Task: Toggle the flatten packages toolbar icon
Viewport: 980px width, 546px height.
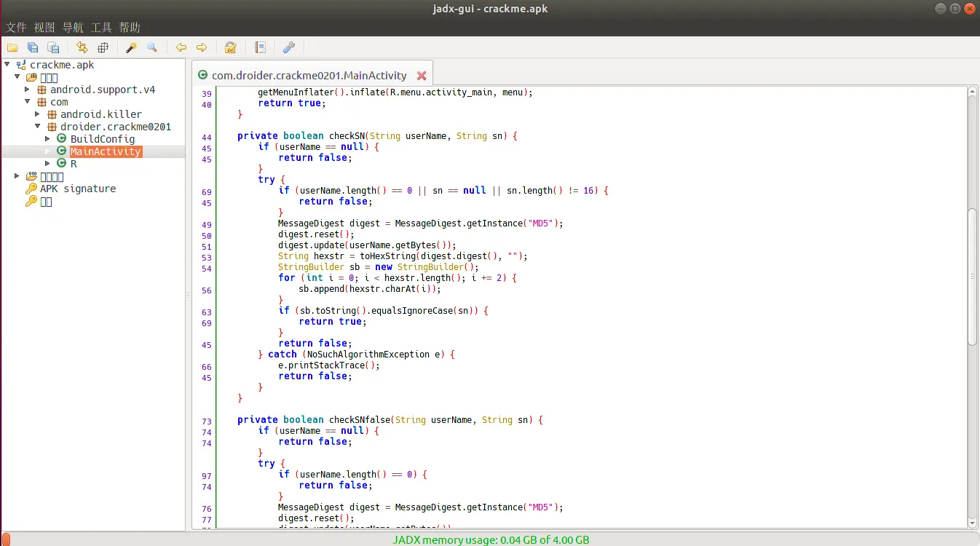Action: pos(103,47)
